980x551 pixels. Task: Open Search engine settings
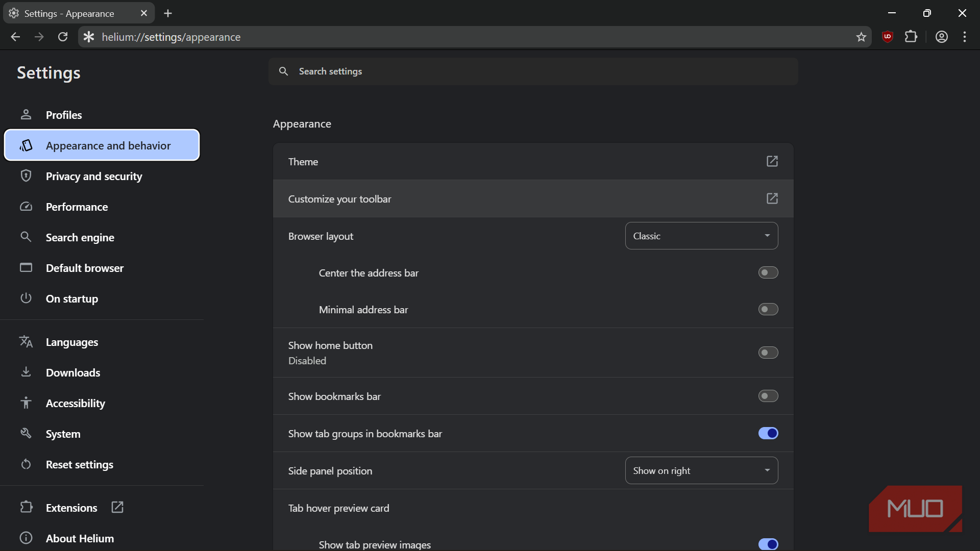[102, 237]
